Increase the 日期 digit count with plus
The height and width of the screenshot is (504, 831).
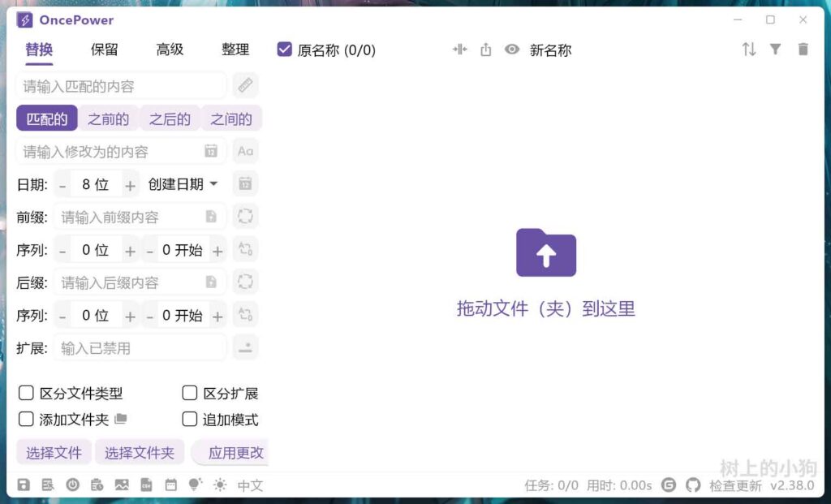[x=130, y=185]
